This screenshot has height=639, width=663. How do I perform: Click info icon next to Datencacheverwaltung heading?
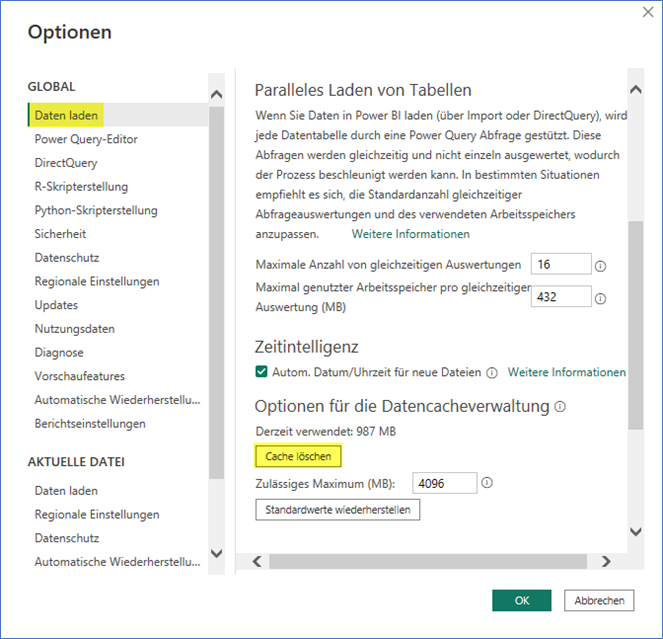point(560,407)
